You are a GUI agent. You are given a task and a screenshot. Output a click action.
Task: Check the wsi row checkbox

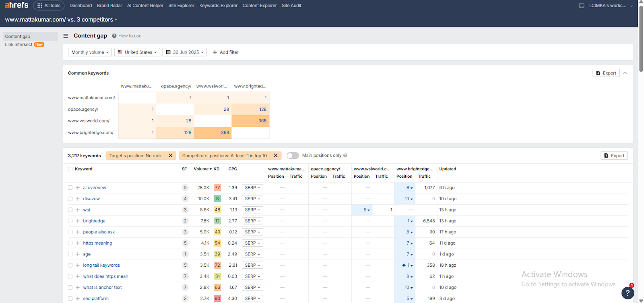[x=70, y=210]
